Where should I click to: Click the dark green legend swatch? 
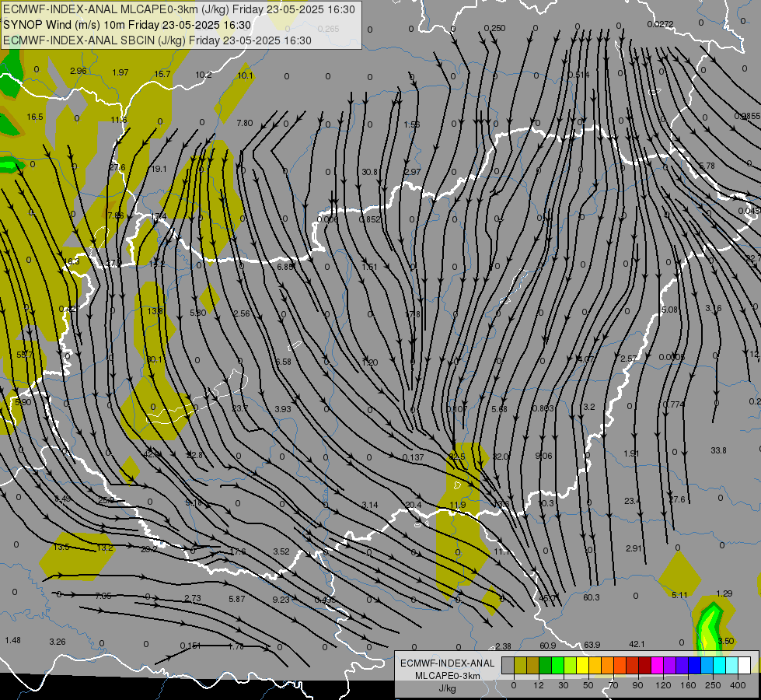pyautogui.click(x=545, y=665)
